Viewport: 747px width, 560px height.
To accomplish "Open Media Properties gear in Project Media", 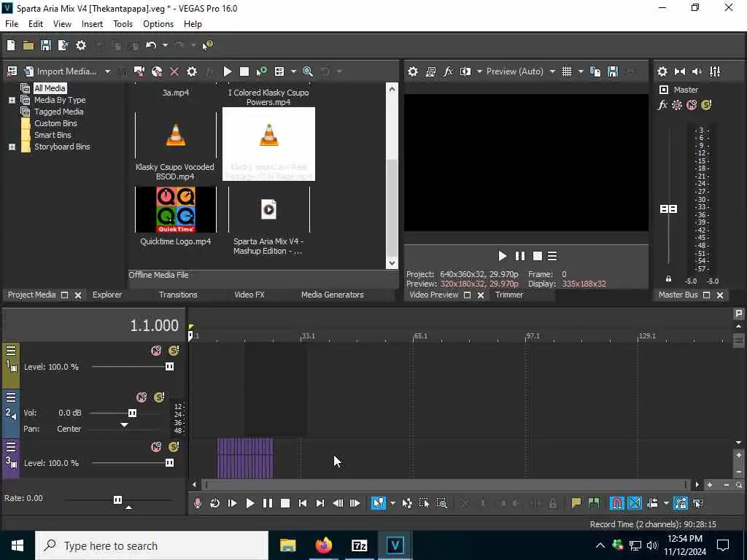I will [x=192, y=71].
